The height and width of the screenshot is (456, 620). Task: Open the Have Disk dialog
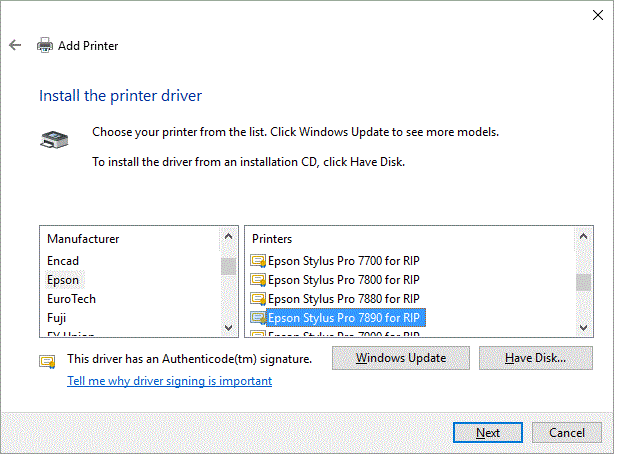click(x=535, y=358)
